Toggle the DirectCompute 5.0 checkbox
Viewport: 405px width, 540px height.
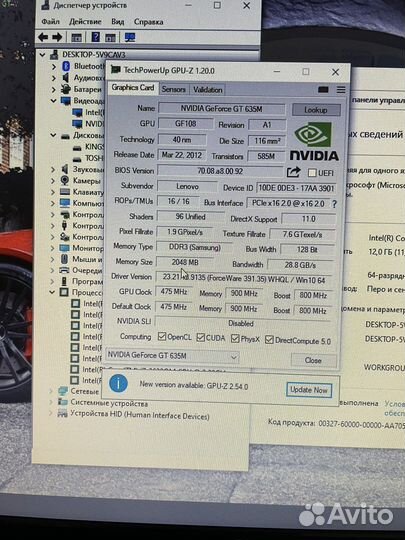tap(269, 340)
